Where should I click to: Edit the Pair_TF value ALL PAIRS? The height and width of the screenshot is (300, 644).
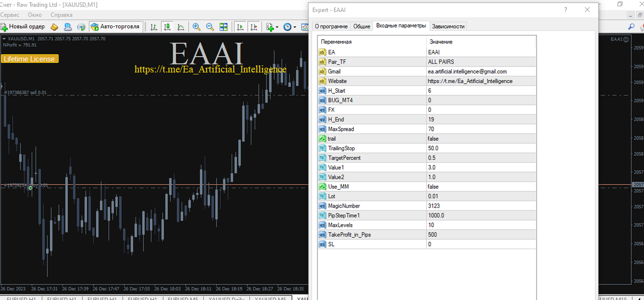pyautogui.click(x=481, y=61)
